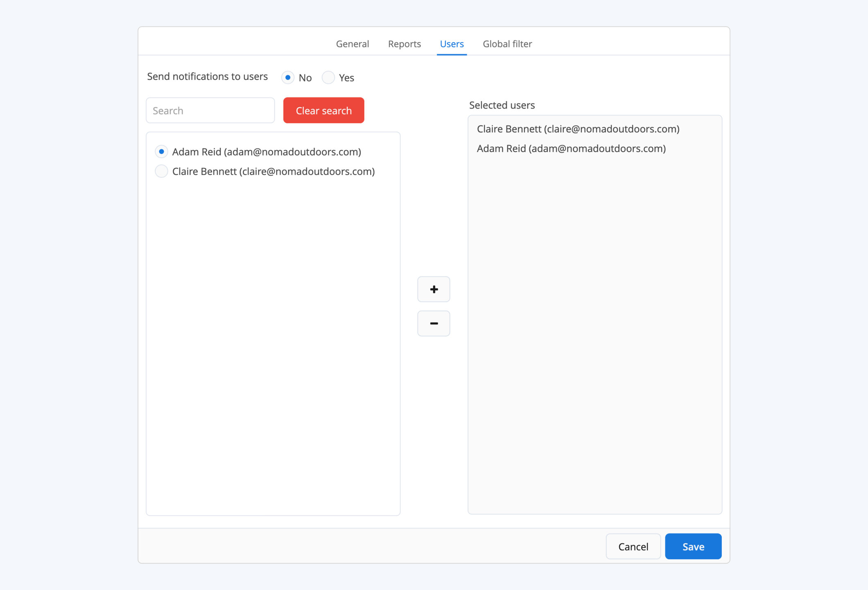The height and width of the screenshot is (590, 868).
Task: Open the Reports tab
Action: [405, 44]
